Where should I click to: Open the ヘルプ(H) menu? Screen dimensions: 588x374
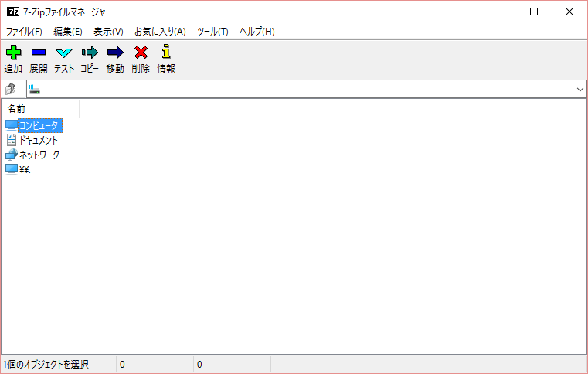click(257, 32)
